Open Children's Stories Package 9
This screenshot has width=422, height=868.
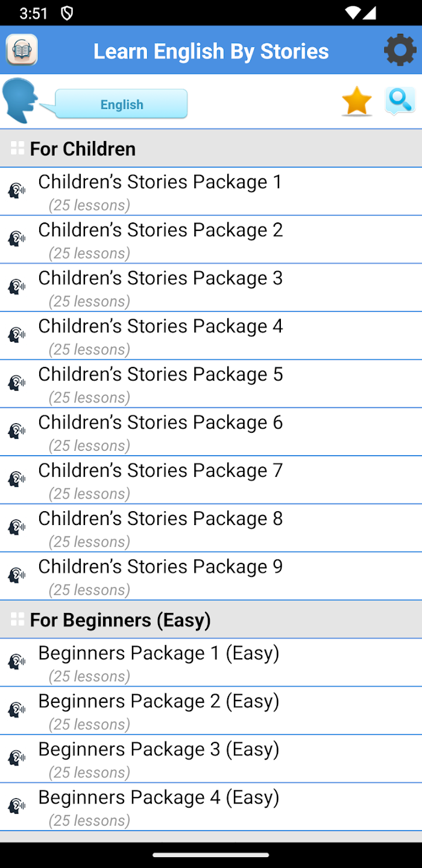160,576
